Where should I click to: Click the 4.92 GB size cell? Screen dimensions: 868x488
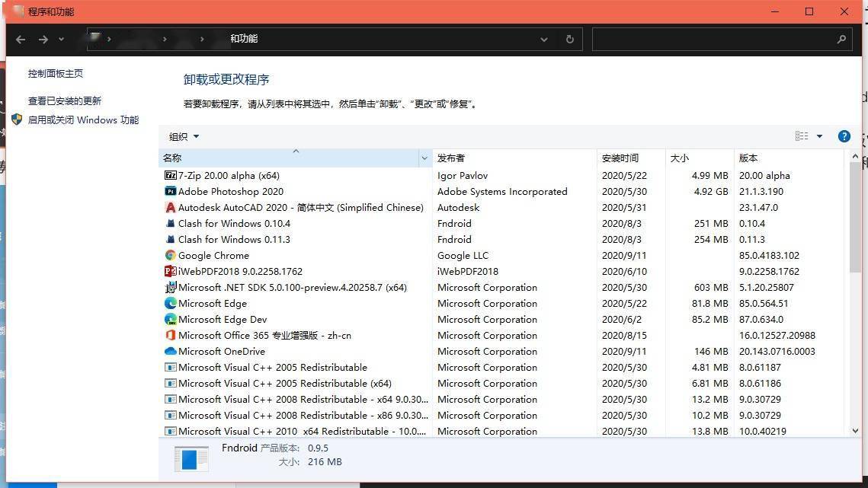[x=711, y=191]
